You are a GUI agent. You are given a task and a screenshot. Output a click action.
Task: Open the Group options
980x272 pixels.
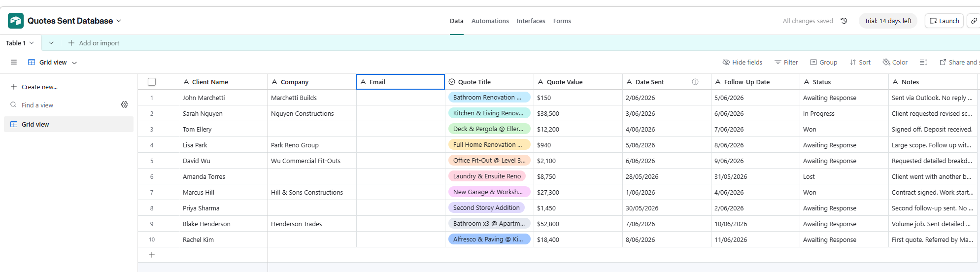pos(823,62)
